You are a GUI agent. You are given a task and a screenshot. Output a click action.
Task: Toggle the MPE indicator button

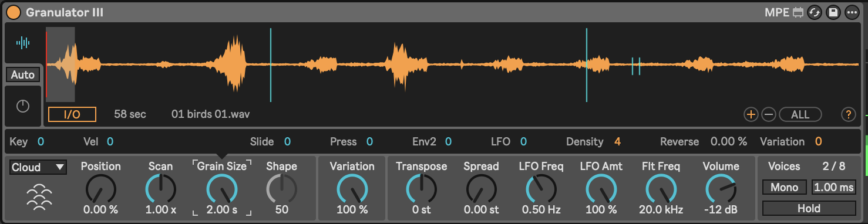[x=777, y=12]
